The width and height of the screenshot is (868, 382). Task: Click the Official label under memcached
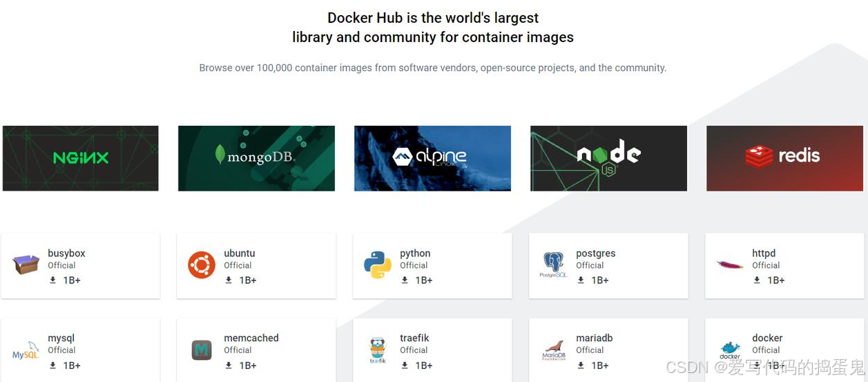pos(238,350)
